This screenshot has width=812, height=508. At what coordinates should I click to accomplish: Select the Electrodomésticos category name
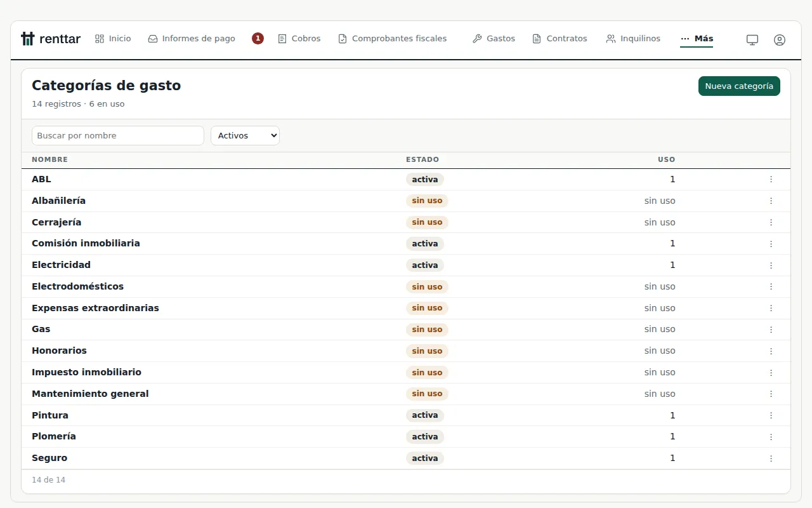tap(77, 286)
